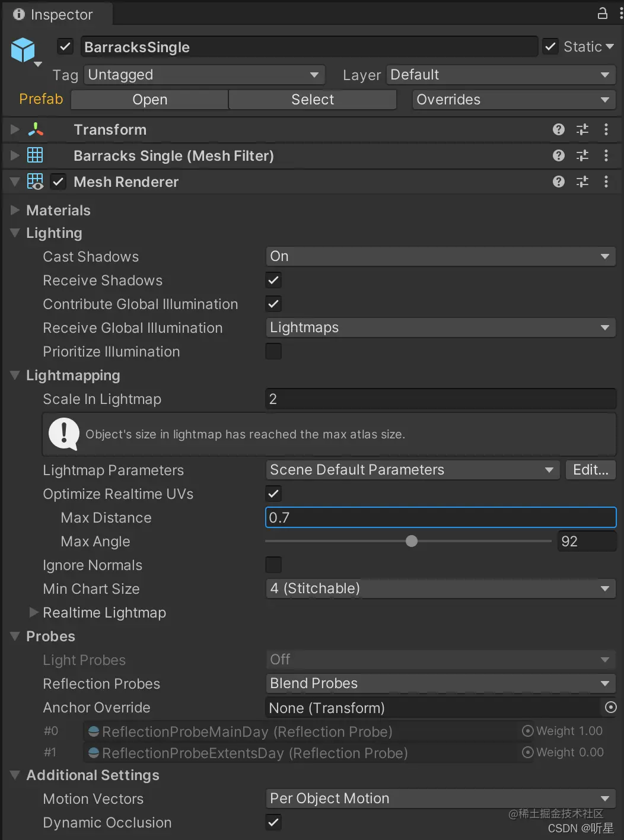Screen dimensions: 624x840
Task: Click the Mesh Renderer help icon
Action: coord(558,182)
